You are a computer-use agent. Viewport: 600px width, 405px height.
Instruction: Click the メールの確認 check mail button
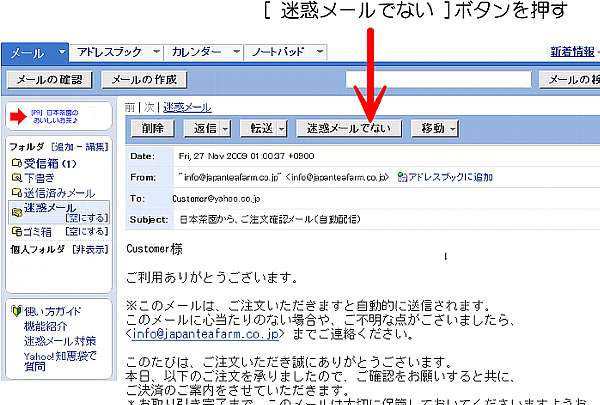[49, 80]
